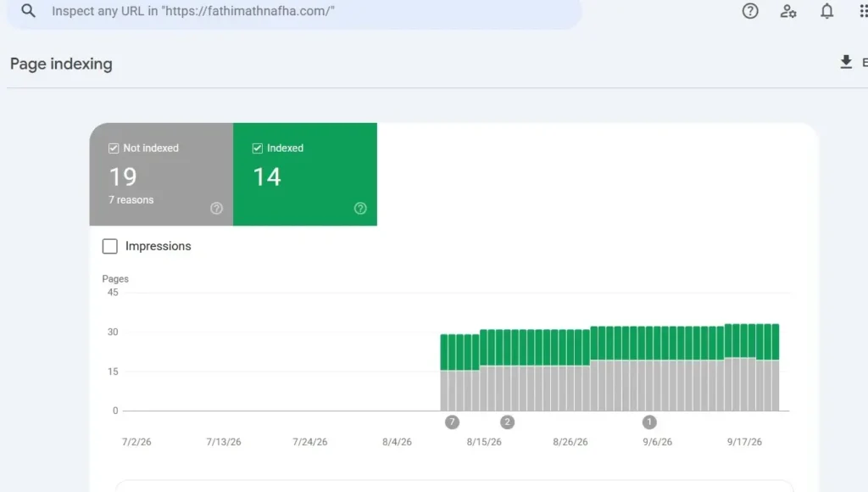The width and height of the screenshot is (868, 492).
Task: Click the 7 reasons text
Action: [x=131, y=200]
